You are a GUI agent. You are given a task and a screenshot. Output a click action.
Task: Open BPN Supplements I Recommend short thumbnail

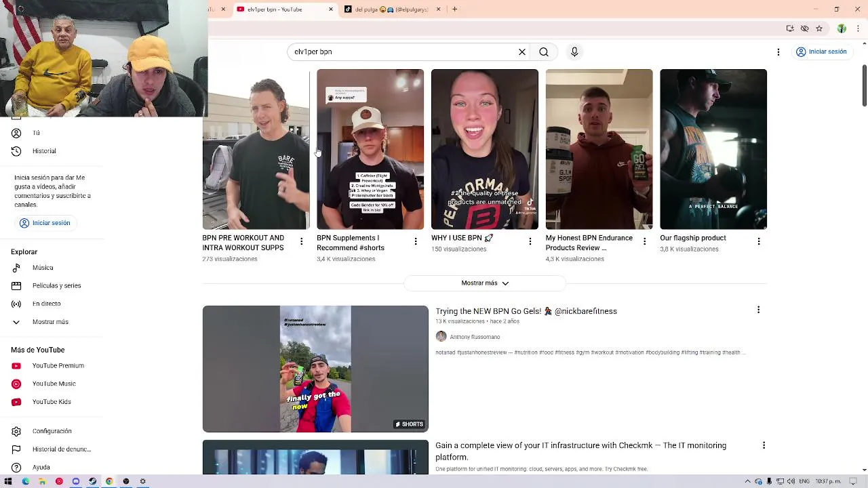coord(370,149)
